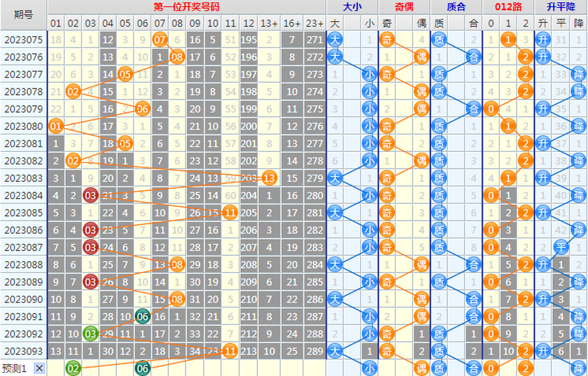Select the 02 ball in row 2023078
588x376 pixels.
[x=73, y=91]
